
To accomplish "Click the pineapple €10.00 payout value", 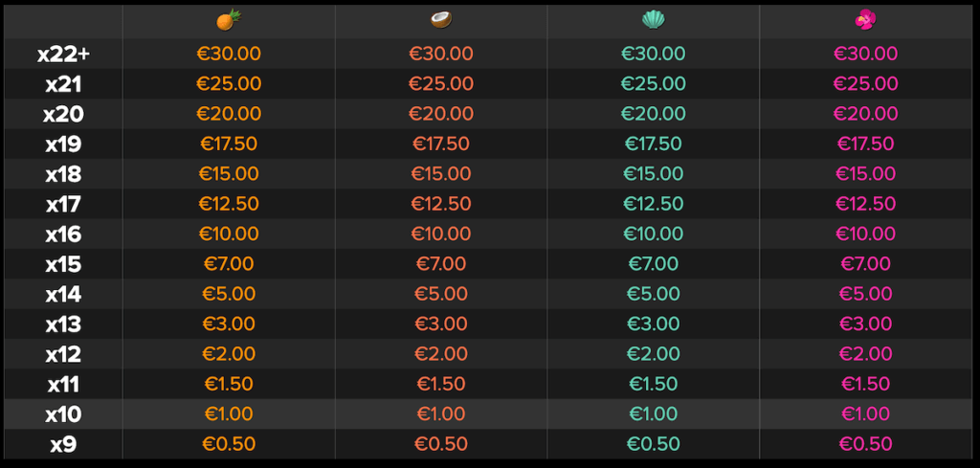I will click(x=229, y=234).
